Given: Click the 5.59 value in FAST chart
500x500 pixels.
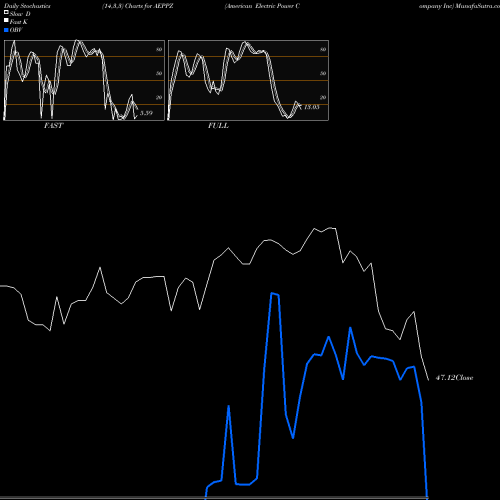Looking at the screenshot, I should click(x=146, y=113).
